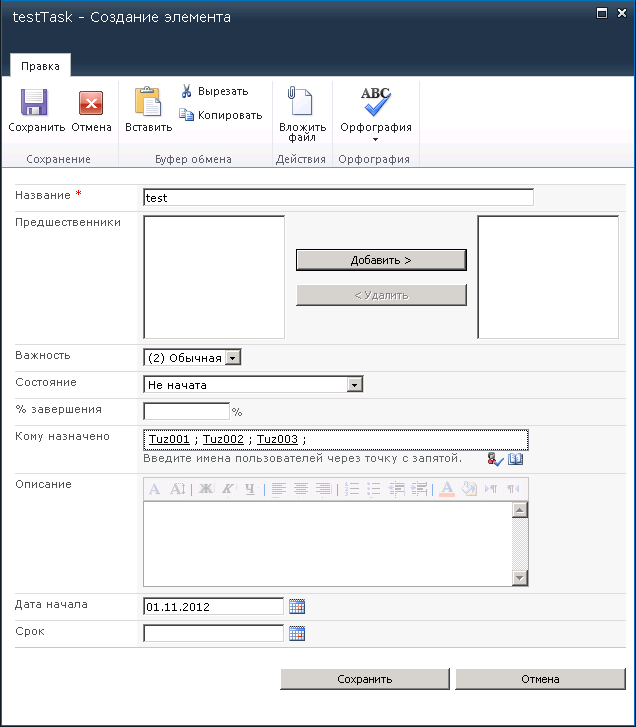This screenshot has width=636, height=727.
Task: Open the Важность dropdown
Action: [x=232, y=358]
